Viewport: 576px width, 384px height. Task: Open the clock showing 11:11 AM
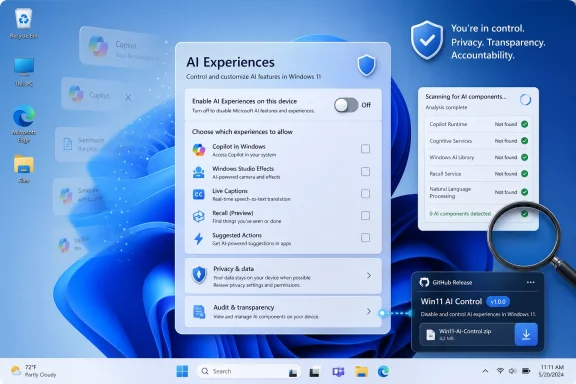pyautogui.click(x=551, y=371)
